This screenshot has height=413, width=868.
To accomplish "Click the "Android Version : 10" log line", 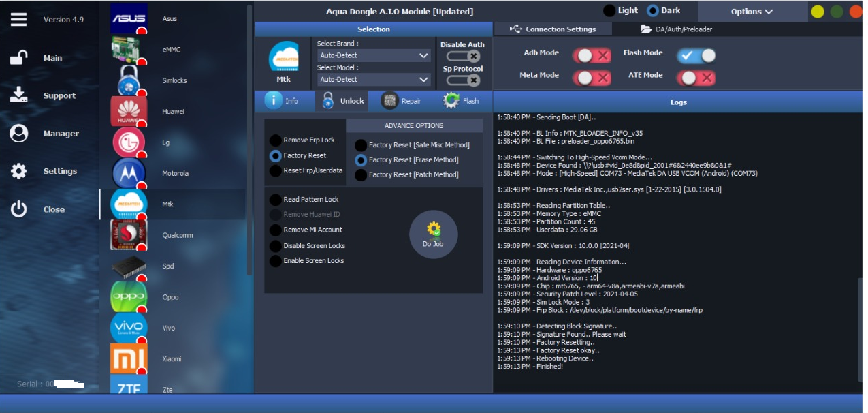I will point(547,278).
